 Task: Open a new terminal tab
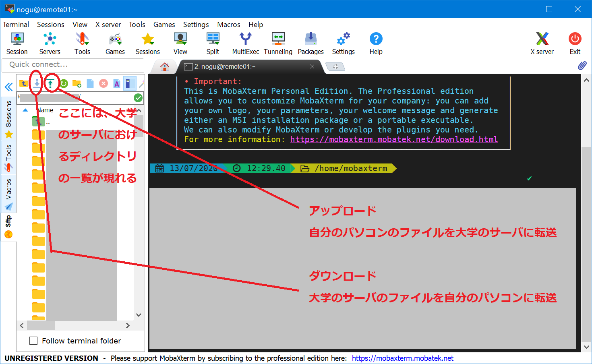pos(335,66)
